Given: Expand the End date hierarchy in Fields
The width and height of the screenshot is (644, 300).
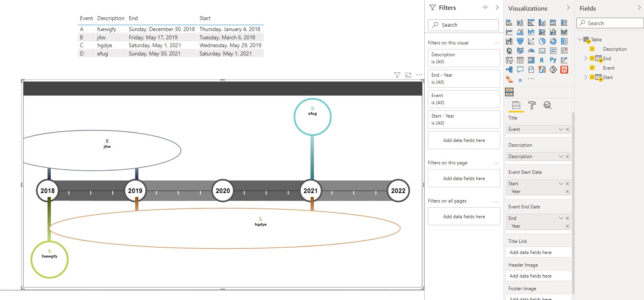Looking at the screenshot, I should (586, 58).
